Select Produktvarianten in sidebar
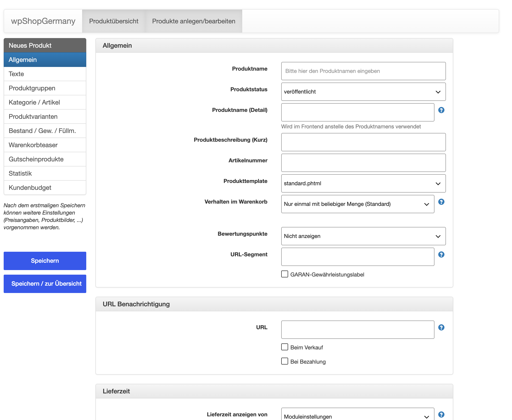 pyautogui.click(x=45, y=117)
